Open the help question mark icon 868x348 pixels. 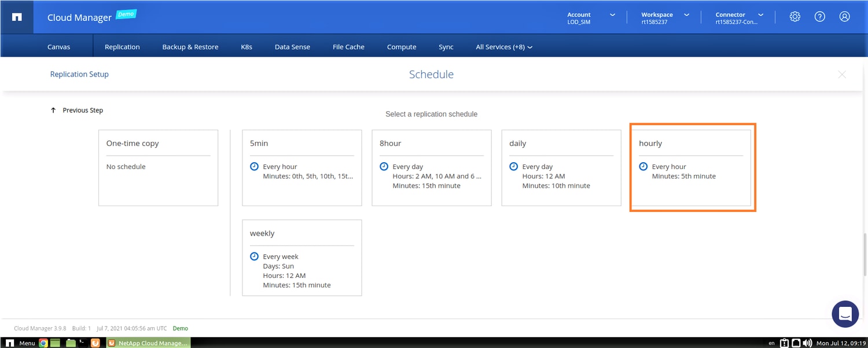point(819,17)
